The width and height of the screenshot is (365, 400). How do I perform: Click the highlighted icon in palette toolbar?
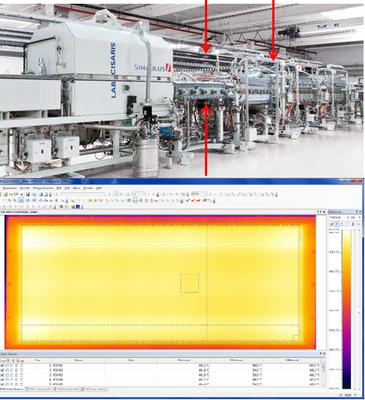337,224
